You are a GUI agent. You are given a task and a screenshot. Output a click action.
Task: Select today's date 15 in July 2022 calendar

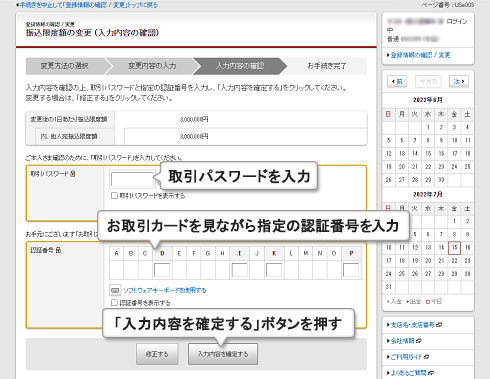click(x=454, y=247)
